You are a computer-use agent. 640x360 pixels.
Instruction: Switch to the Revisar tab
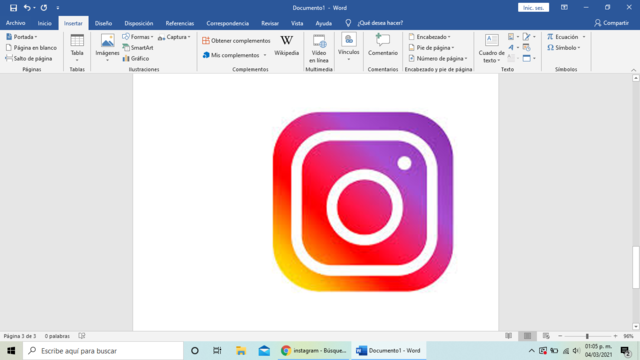coord(270,23)
